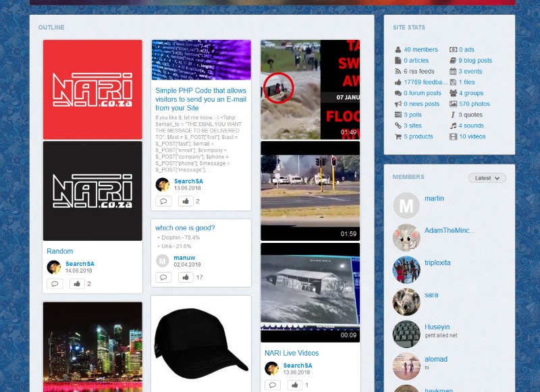Click thumbs-up on the PHP Code post

tap(186, 201)
